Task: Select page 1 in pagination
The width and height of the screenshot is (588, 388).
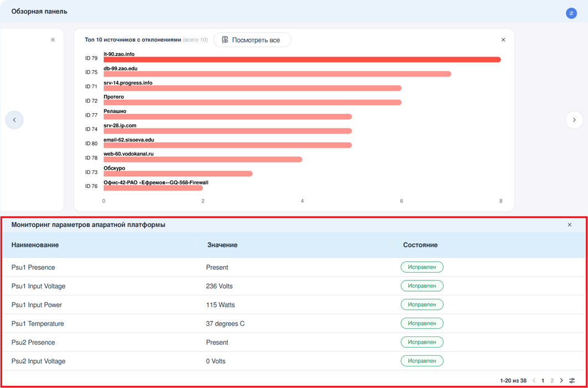Action: point(543,381)
